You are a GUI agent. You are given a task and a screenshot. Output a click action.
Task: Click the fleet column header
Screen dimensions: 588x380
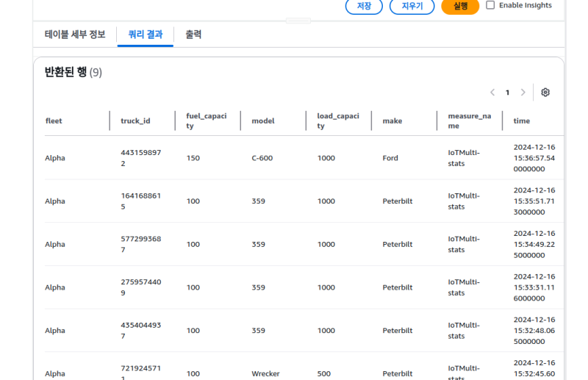[x=54, y=121]
